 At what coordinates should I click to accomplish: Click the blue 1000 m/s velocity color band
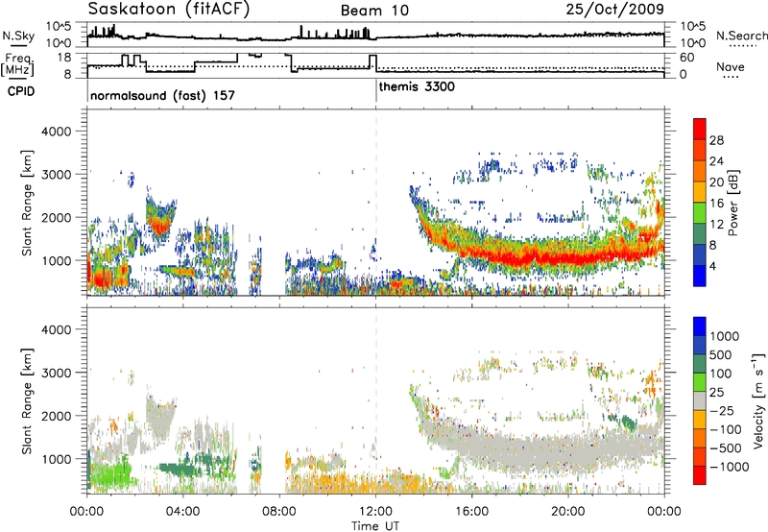[700, 326]
